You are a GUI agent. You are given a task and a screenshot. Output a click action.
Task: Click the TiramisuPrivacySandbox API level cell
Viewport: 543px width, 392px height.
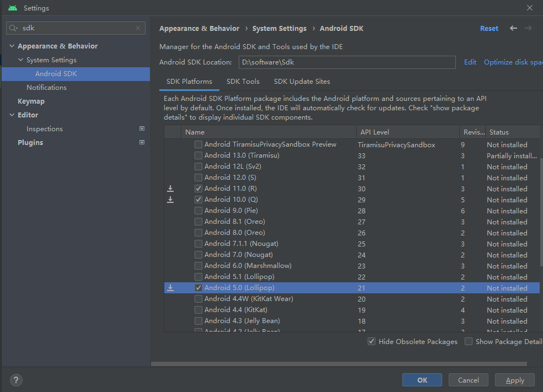pos(396,145)
